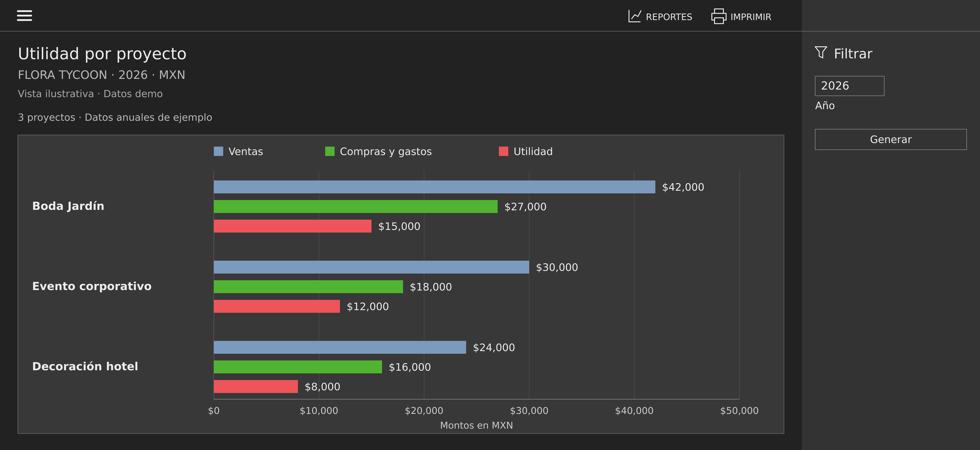Screen dimensions: 980x450
Task: Click the Utilidad por proyecto title
Action: (102, 54)
